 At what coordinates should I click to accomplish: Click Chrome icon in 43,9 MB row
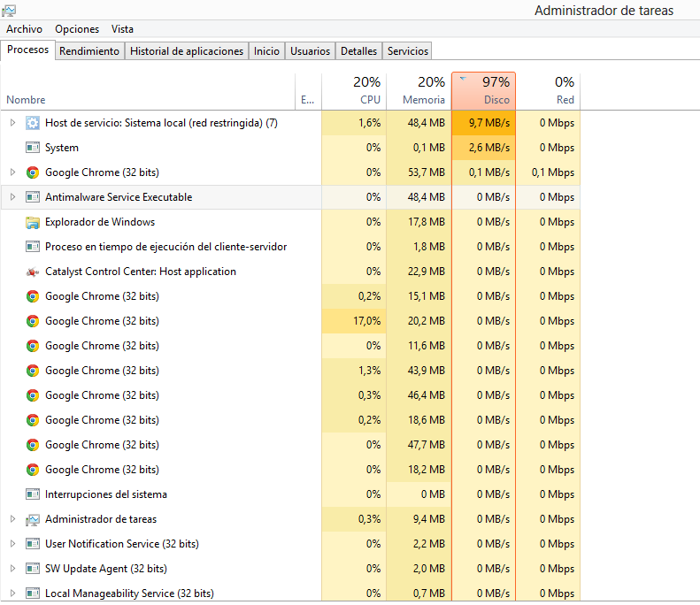tap(33, 371)
